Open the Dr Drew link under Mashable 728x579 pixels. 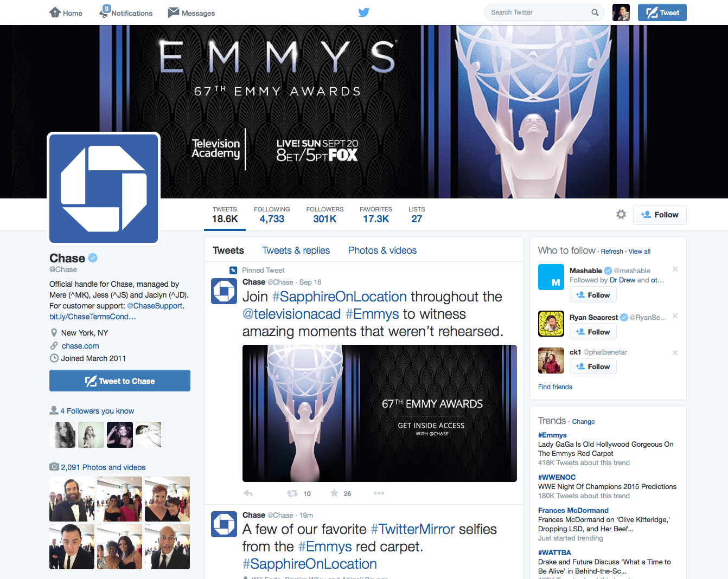tap(622, 280)
